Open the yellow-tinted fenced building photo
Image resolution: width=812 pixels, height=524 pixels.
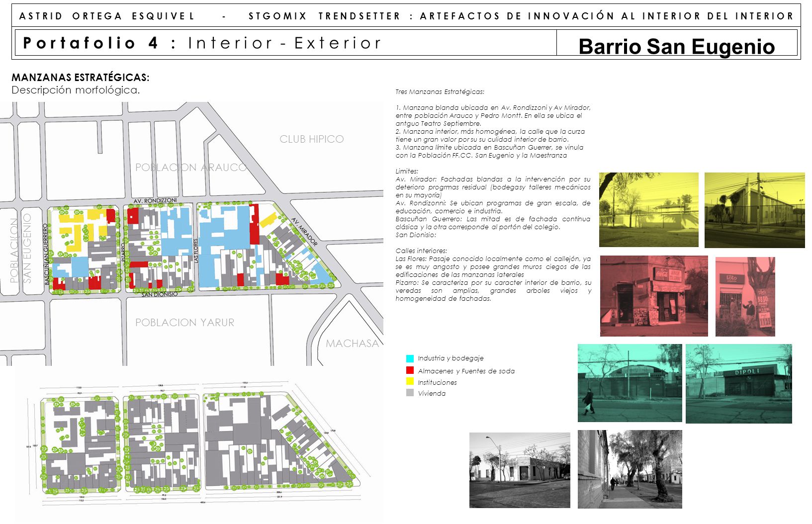[754, 210]
